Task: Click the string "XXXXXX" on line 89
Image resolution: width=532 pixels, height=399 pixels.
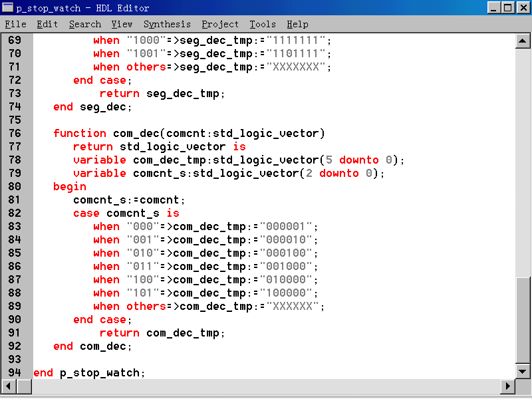Action: [x=293, y=306]
